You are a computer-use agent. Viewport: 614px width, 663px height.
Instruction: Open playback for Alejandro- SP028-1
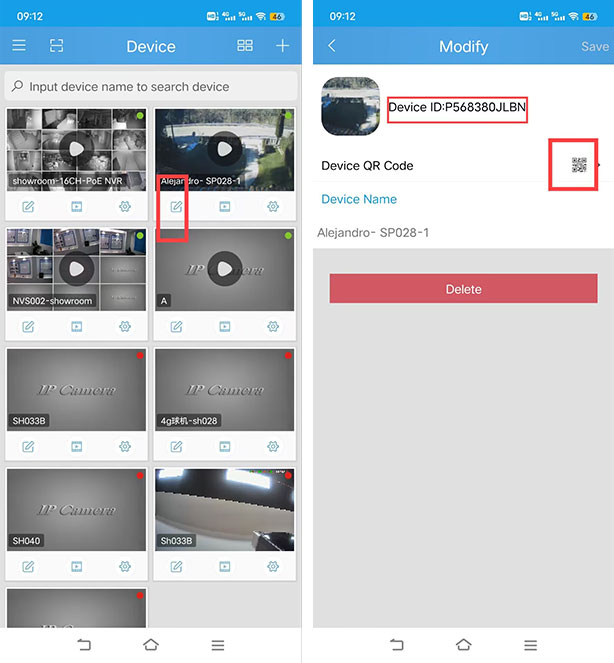click(x=225, y=206)
